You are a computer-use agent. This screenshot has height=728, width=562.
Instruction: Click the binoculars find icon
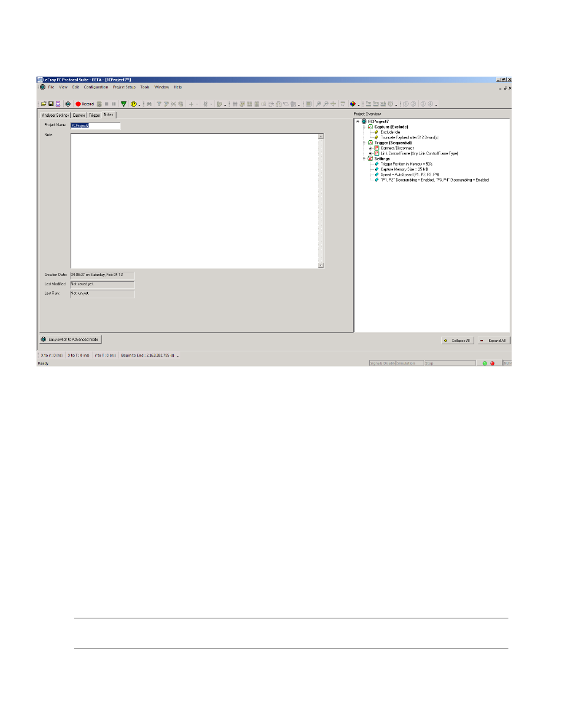click(149, 104)
